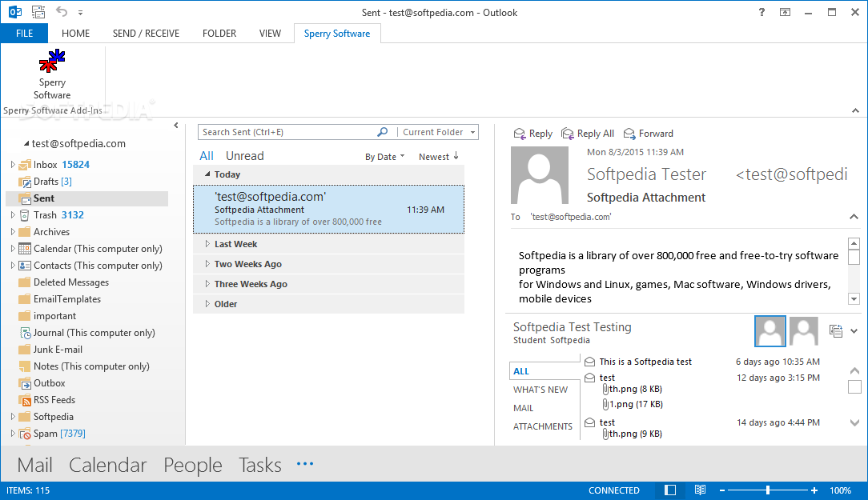
Task: Select the MAIL tab in people pane
Action: pyautogui.click(x=523, y=408)
